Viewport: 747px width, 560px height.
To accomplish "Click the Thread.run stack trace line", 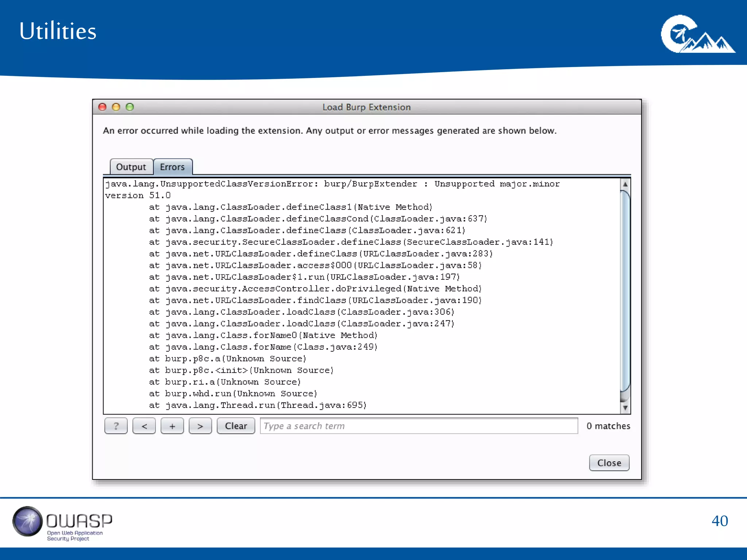I will (258, 405).
